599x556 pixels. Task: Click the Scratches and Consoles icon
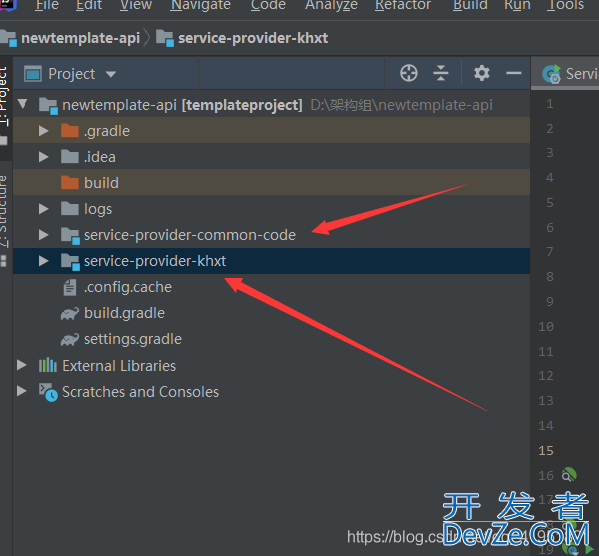48,392
